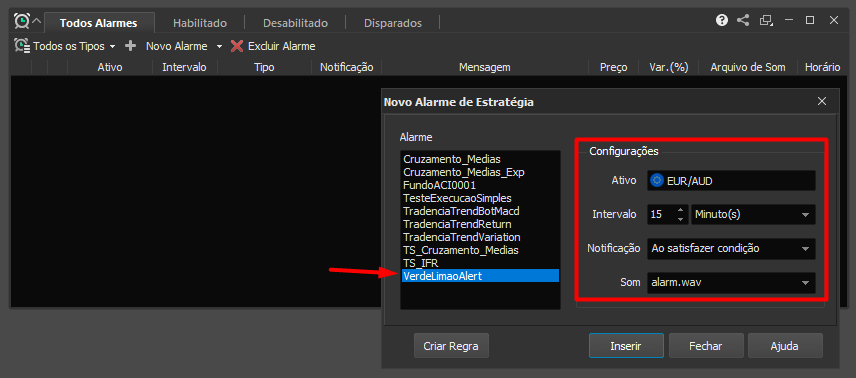The width and height of the screenshot is (856, 378).
Task: Minimize the alarms window
Action: point(788,21)
